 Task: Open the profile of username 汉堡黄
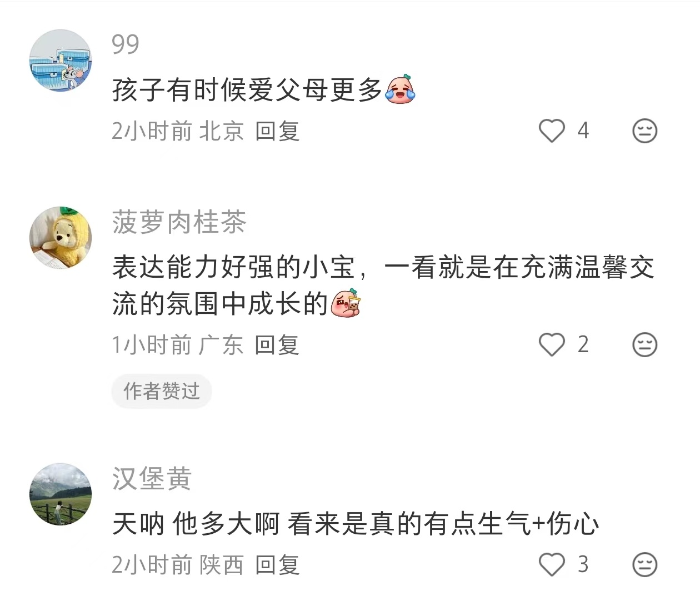pos(152,479)
